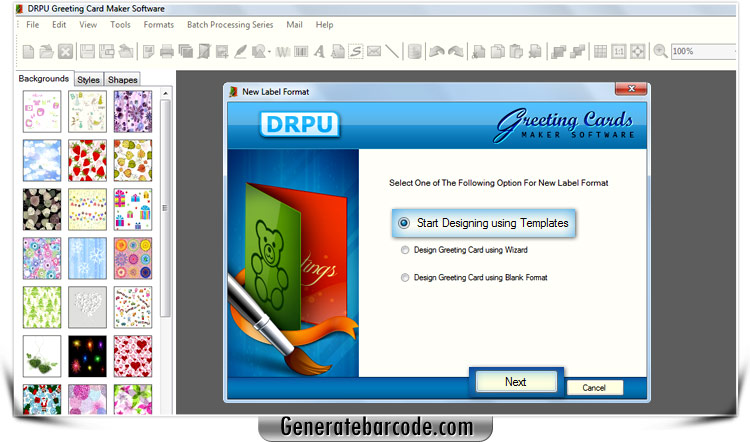The image size is (750, 442).
Task: Click the Print toolbar icon
Action: coord(166,51)
